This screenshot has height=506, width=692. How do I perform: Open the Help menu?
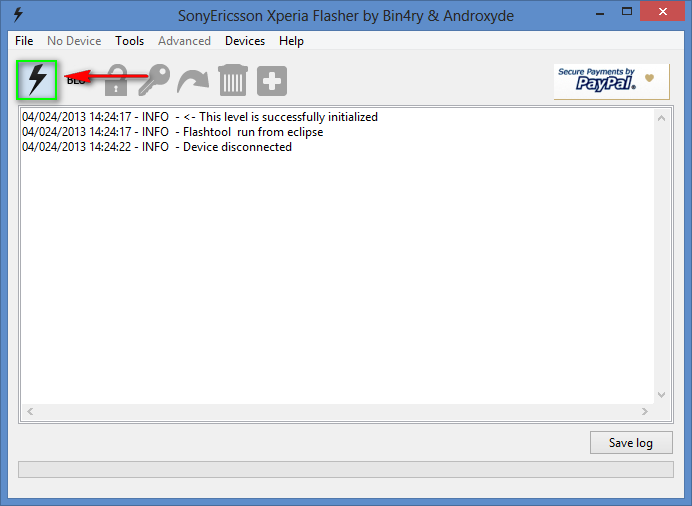[291, 41]
